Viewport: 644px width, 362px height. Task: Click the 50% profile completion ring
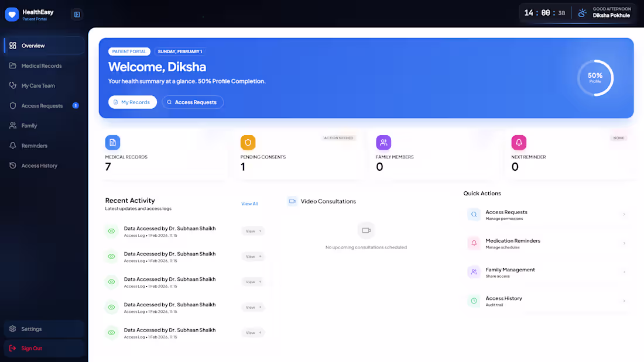click(x=595, y=78)
